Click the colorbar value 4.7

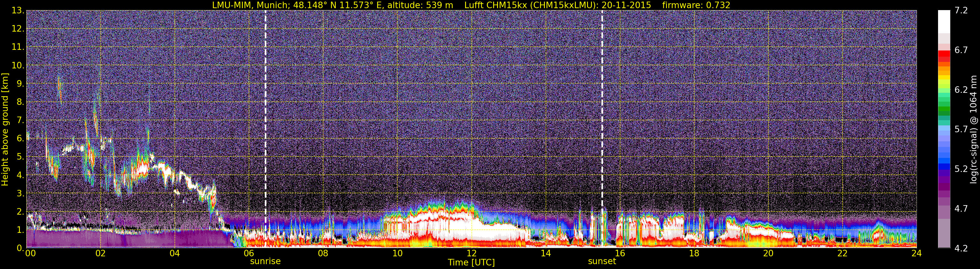[x=961, y=208]
